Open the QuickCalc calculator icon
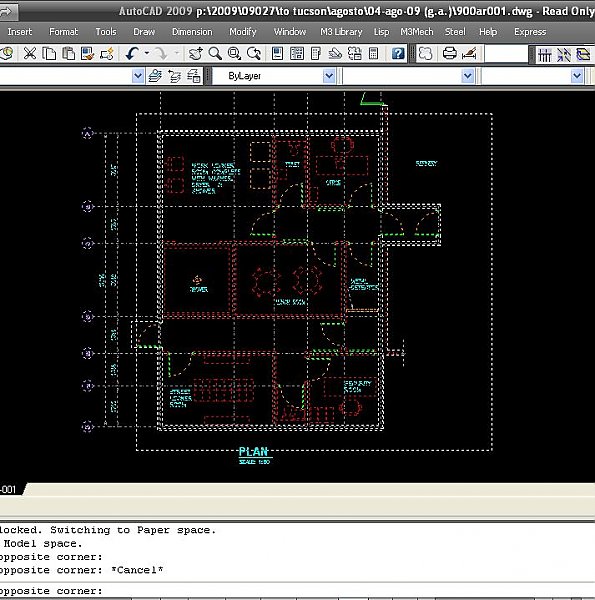This screenshot has width=595, height=600. 373,54
